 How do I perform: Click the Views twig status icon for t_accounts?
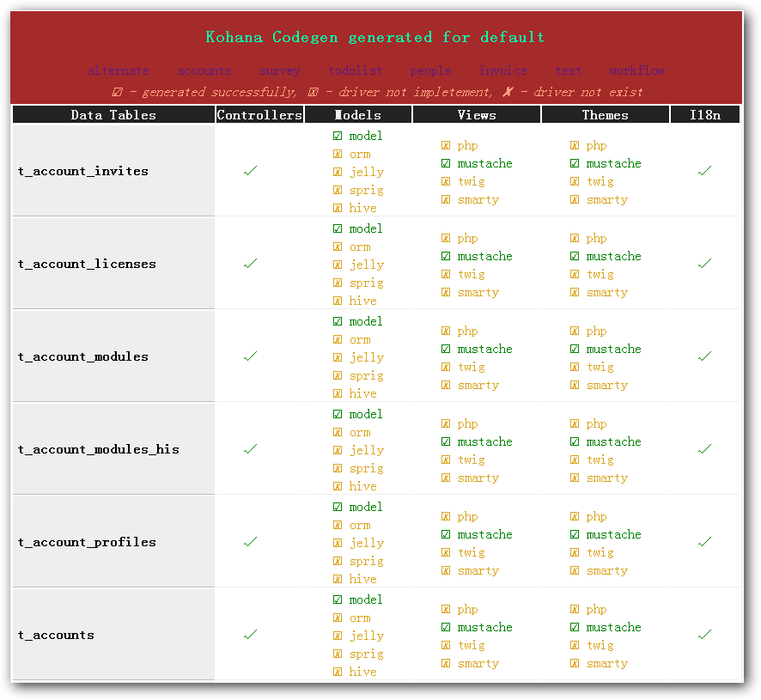tap(446, 645)
